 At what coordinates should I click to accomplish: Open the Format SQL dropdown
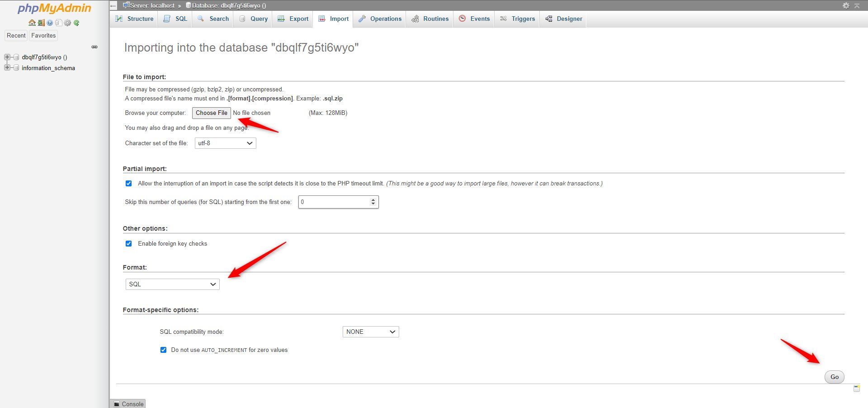pyautogui.click(x=172, y=284)
